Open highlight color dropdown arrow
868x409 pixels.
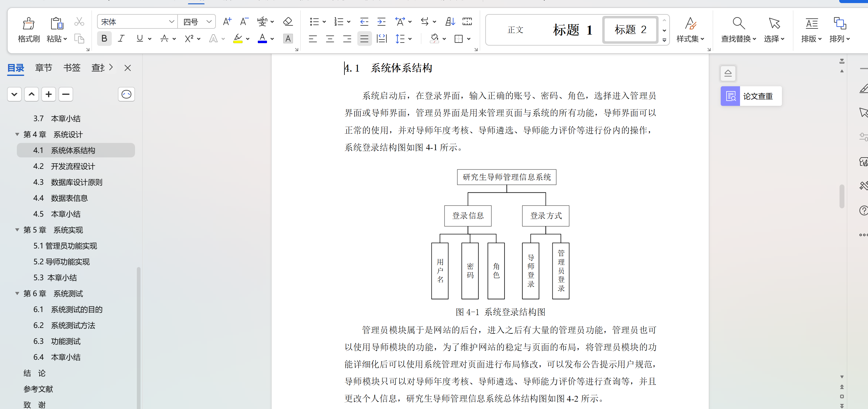[x=248, y=39]
